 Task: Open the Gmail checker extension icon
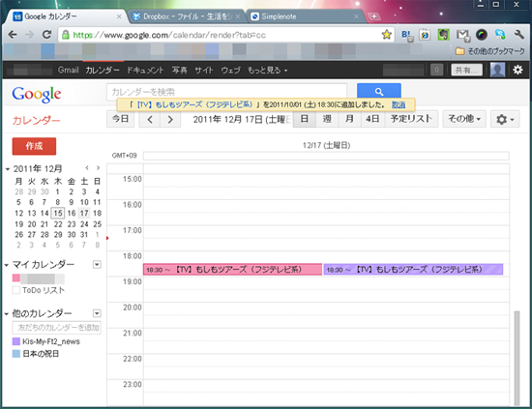[462, 35]
